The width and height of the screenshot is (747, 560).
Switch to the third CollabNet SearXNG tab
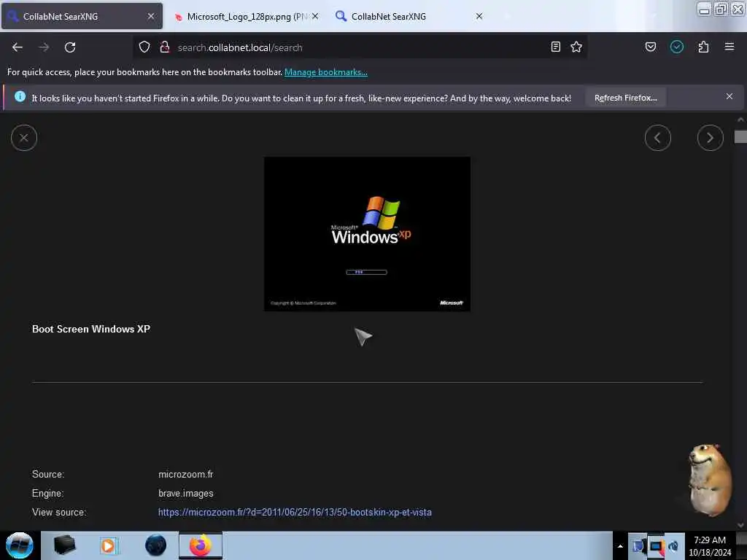coord(410,16)
